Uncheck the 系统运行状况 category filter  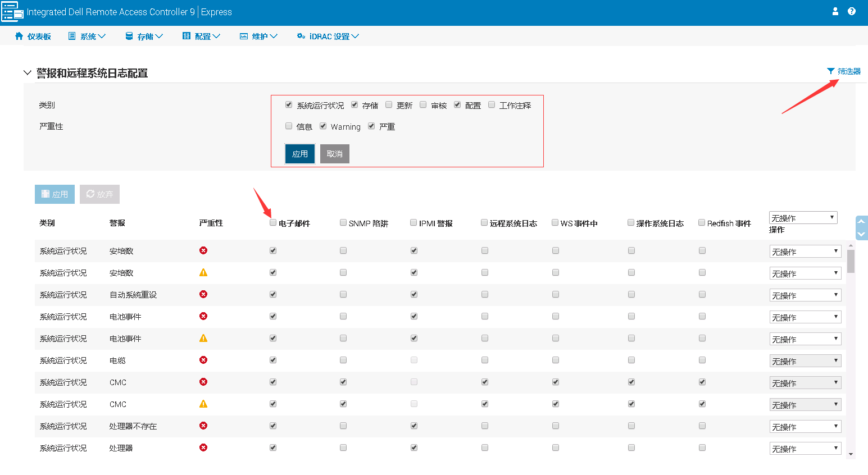point(289,104)
